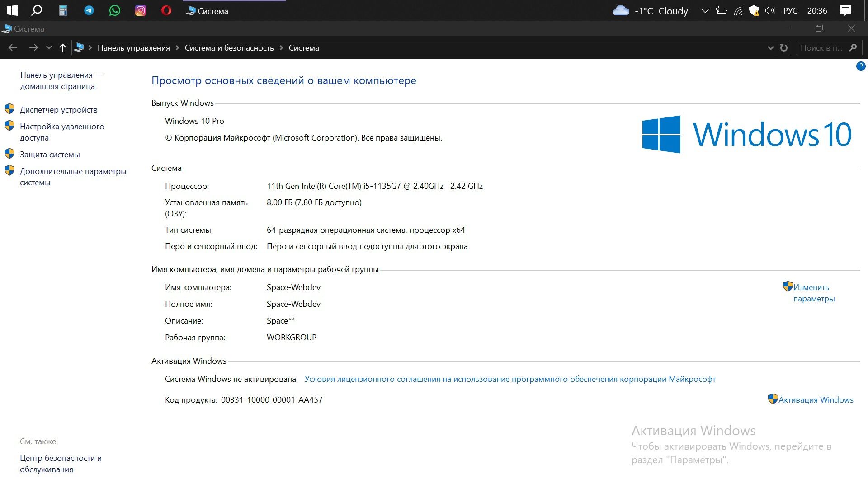Open Система и безопасность breadcrumb

click(229, 48)
